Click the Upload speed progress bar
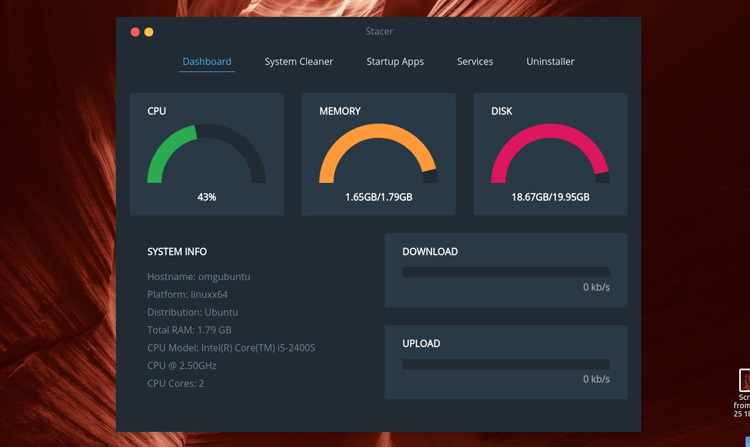The height and width of the screenshot is (447, 750). pyautogui.click(x=505, y=364)
